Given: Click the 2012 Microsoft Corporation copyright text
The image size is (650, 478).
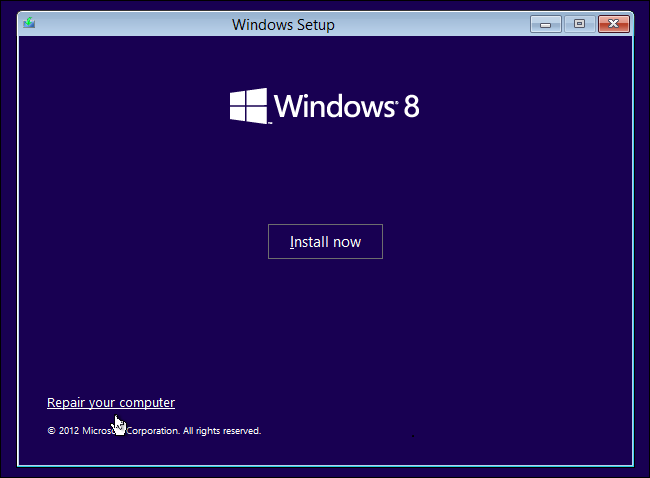Looking at the screenshot, I should click(154, 431).
